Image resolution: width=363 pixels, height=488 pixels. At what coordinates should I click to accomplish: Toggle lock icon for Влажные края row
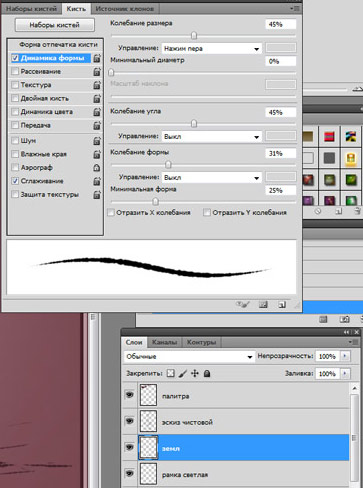coord(97,154)
